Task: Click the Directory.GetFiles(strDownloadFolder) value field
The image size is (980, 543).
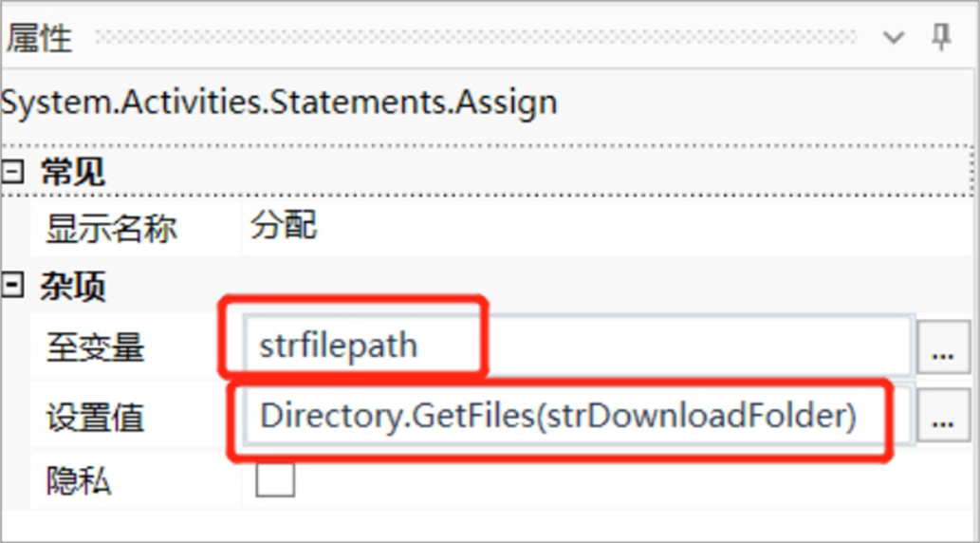Action: pos(577,415)
